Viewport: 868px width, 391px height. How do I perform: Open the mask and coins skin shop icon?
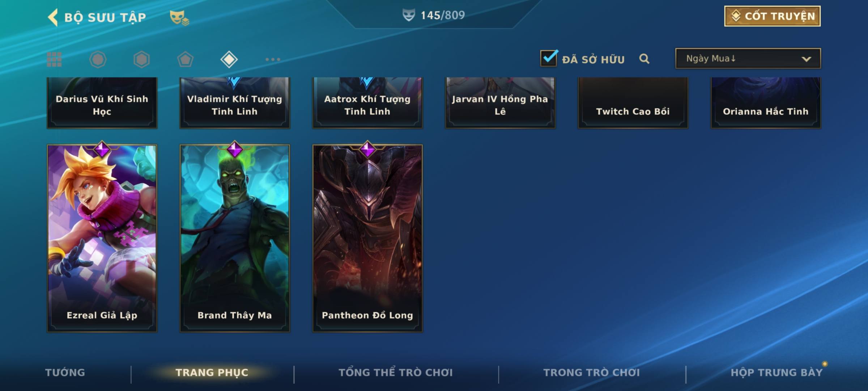coord(179,17)
